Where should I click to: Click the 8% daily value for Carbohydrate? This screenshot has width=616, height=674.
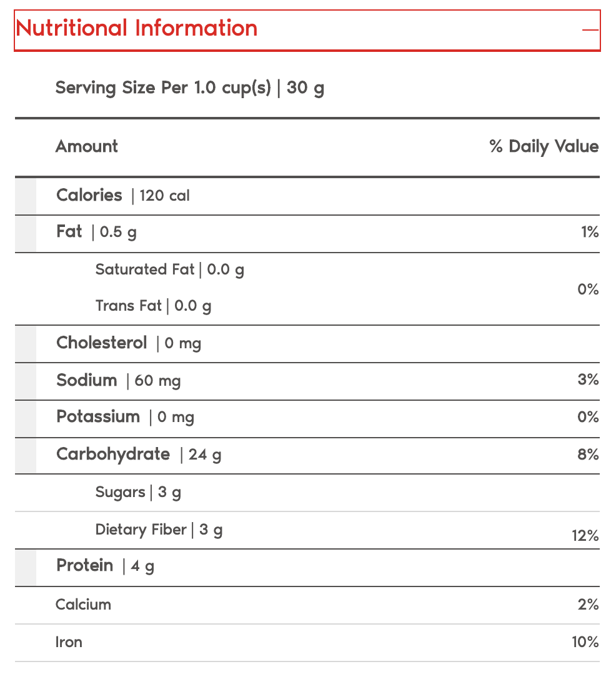pyautogui.click(x=589, y=455)
